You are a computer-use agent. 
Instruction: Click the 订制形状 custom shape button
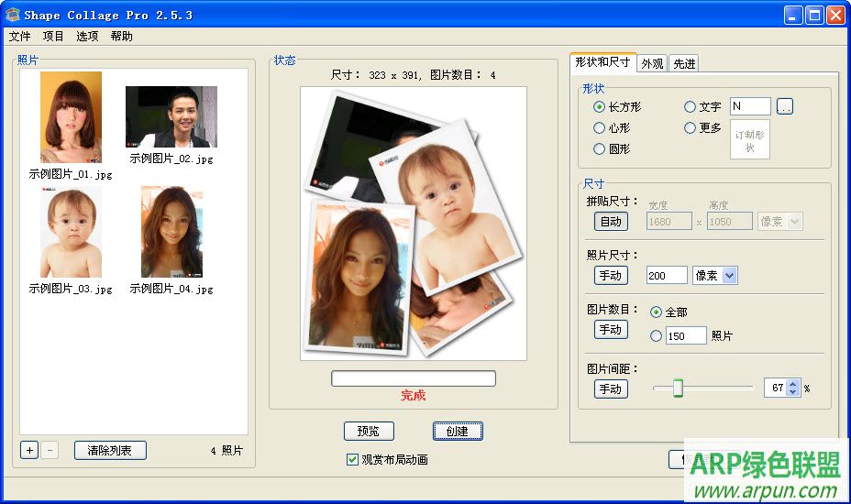pyautogui.click(x=749, y=139)
